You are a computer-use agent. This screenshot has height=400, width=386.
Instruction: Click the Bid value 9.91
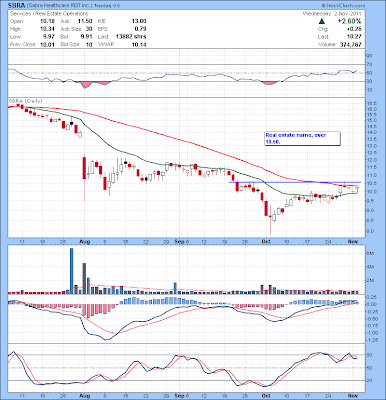pyautogui.click(x=87, y=37)
